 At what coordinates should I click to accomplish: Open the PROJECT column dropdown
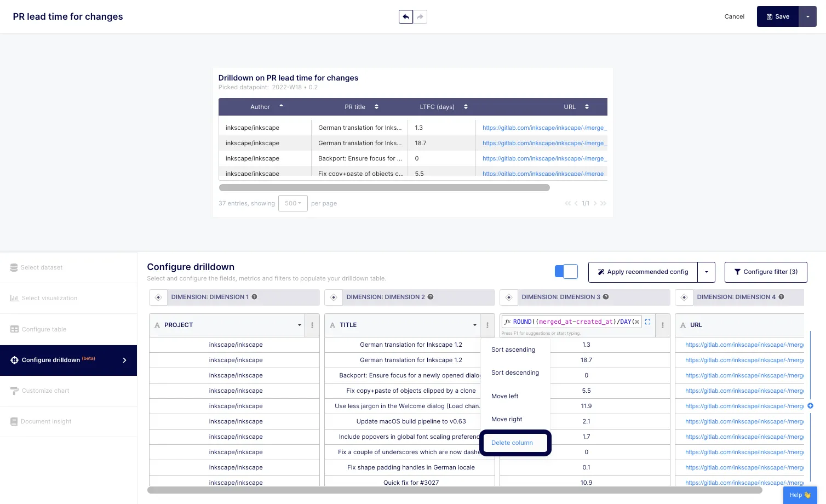click(x=299, y=325)
